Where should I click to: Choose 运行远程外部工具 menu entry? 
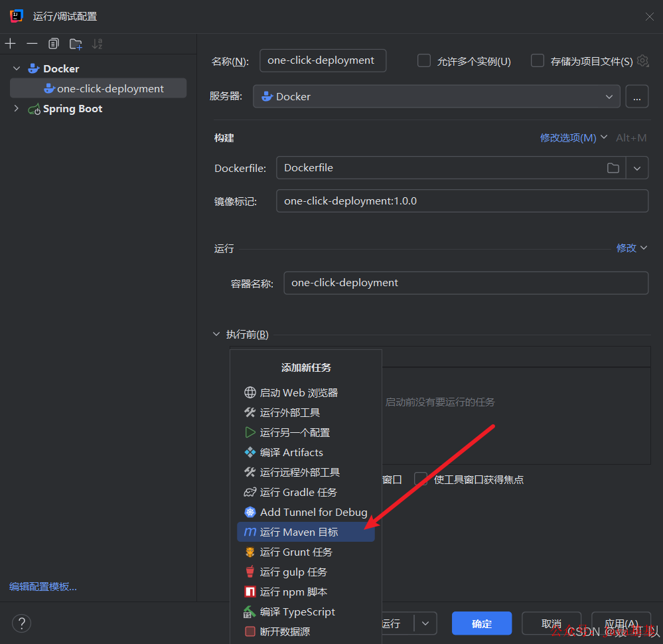tap(306, 472)
